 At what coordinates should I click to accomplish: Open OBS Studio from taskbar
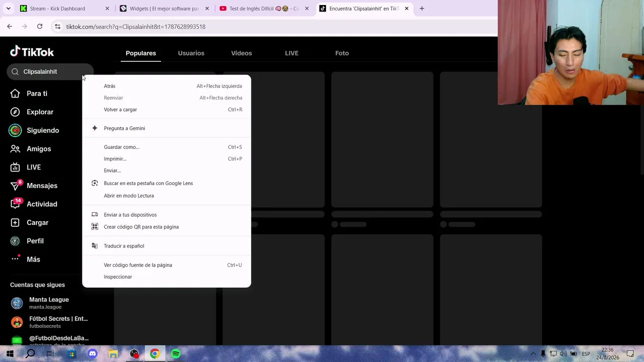click(x=134, y=354)
